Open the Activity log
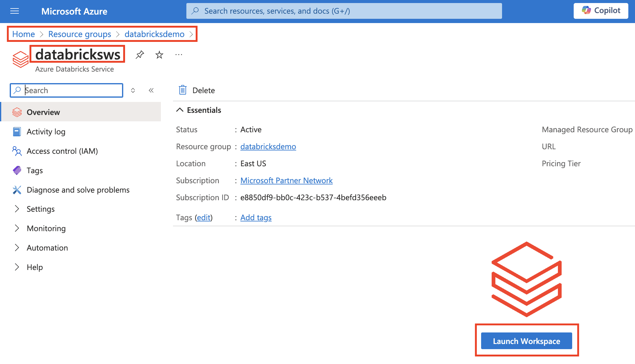Viewport: 635px width, 364px height. coord(46,132)
